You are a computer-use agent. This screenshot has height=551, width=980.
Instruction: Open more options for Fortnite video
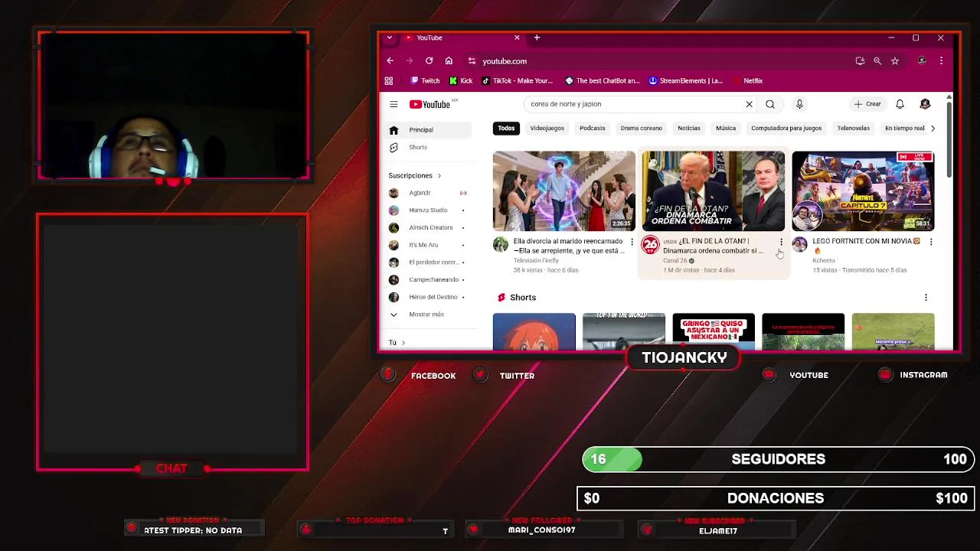click(x=931, y=242)
